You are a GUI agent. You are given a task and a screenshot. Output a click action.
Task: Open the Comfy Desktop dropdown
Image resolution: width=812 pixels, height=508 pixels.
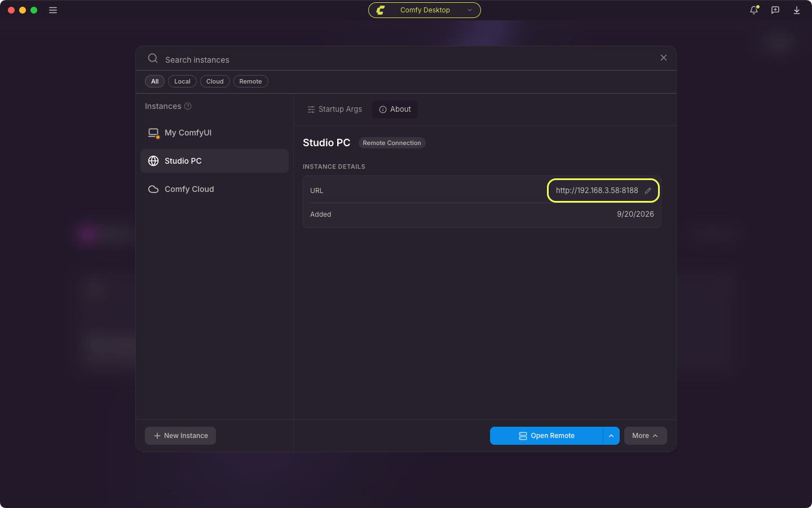[x=425, y=10]
